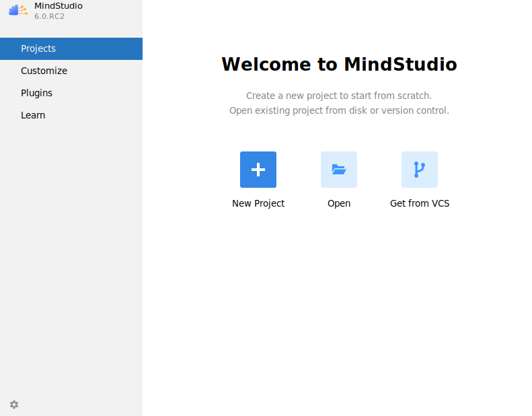The height and width of the screenshot is (416, 532).
Task: Click the Open folder icon
Action: tap(339, 170)
